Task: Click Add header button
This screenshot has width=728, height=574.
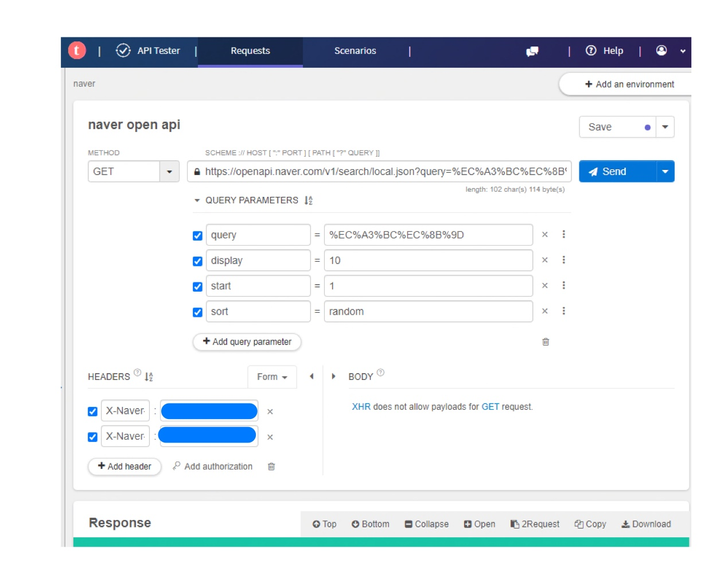Action: click(x=124, y=467)
